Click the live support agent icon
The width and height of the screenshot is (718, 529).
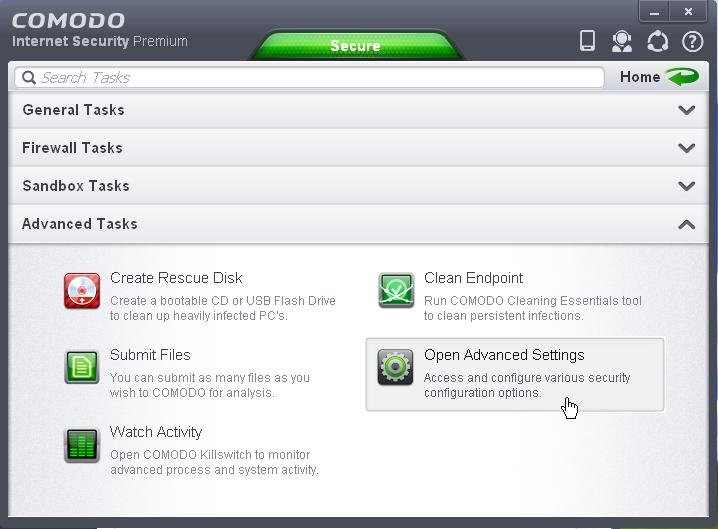tap(622, 41)
